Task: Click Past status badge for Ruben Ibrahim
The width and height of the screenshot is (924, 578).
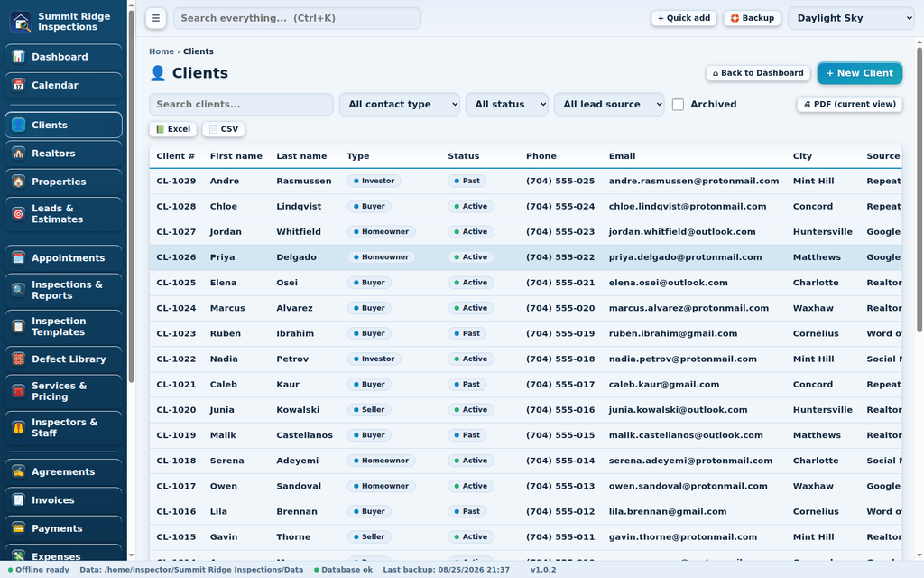Action: click(467, 333)
